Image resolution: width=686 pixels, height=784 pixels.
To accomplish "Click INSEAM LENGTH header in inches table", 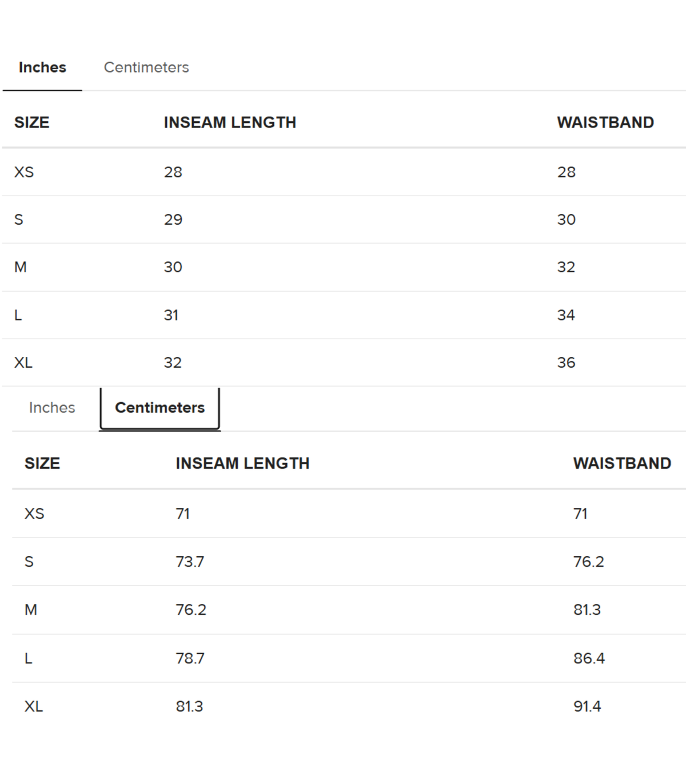I will pos(230,122).
